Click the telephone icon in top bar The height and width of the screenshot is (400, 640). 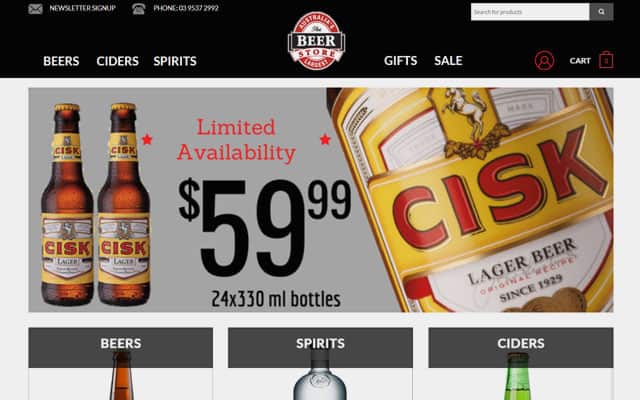139,9
